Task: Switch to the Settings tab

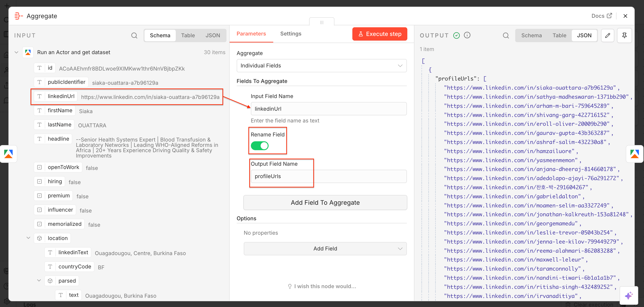Action: [291, 33]
